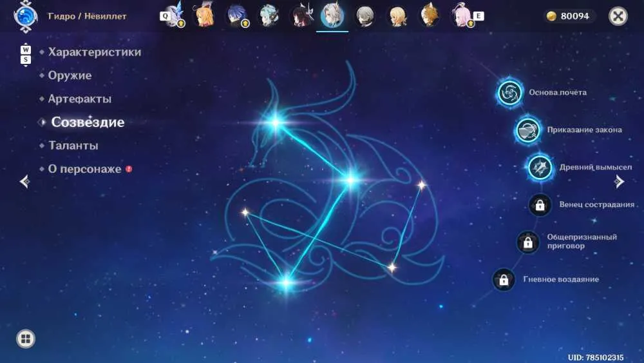Click the W/S key navigation indicator
Image resolution: width=644 pixels, height=363 pixels.
coord(26,55)
